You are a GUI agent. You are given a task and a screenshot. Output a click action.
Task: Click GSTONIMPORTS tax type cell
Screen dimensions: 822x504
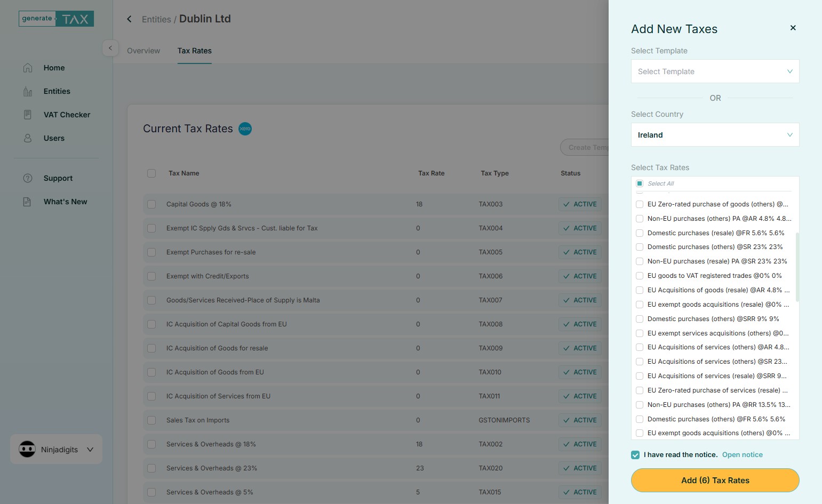[x=504, y=420]
